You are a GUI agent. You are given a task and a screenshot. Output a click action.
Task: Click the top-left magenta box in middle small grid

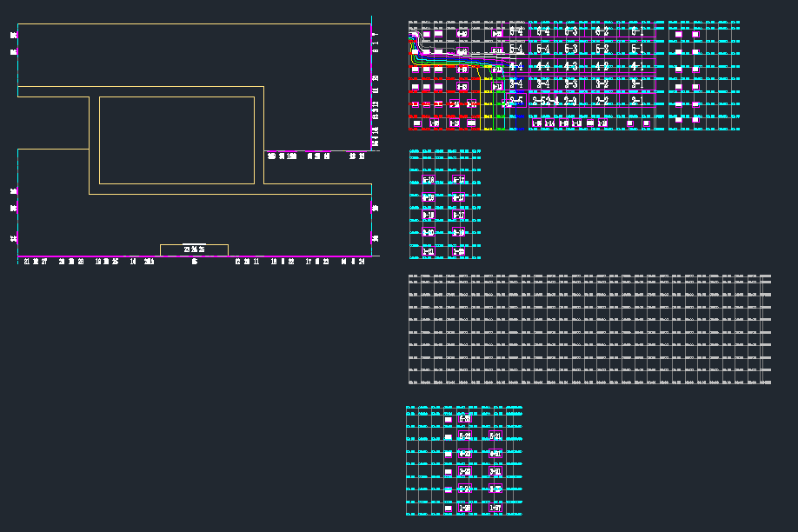[x=429, y=180]
